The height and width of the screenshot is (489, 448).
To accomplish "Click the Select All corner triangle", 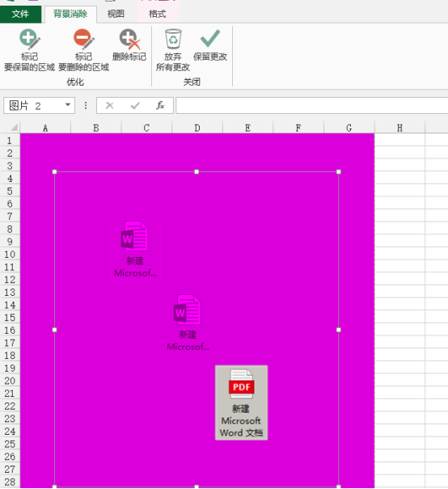I will [14, 128].
